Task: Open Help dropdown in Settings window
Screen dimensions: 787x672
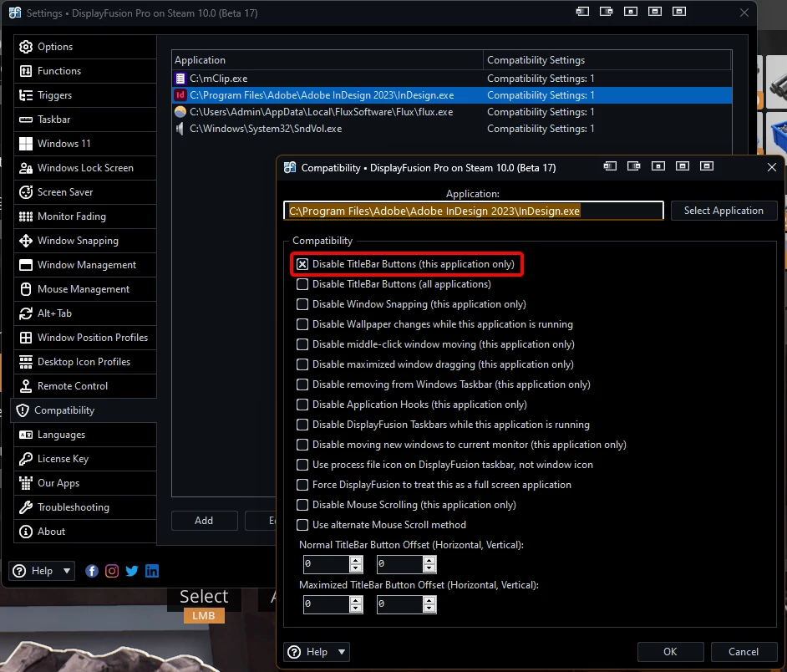Action: click(x=42, y=571)
